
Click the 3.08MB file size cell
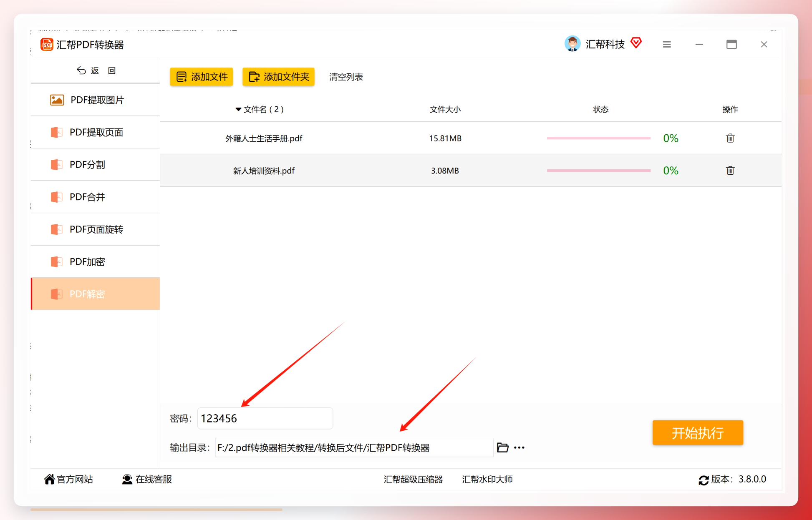445,171
